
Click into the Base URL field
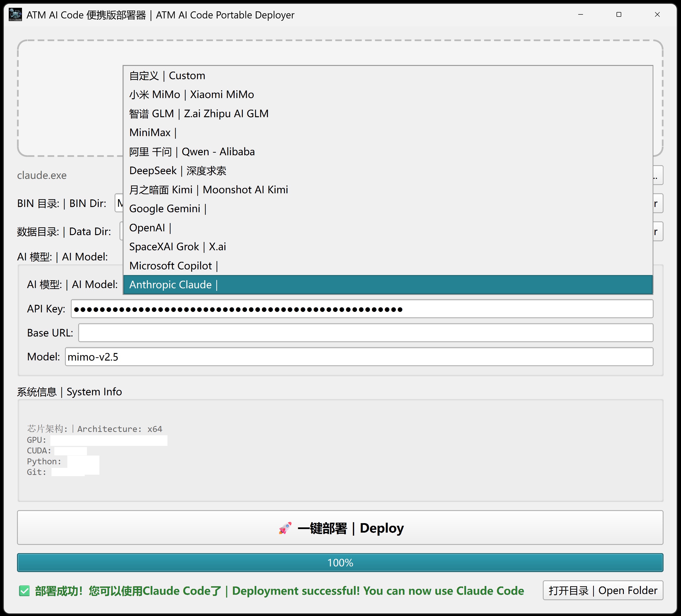click(x=365, y=333)
